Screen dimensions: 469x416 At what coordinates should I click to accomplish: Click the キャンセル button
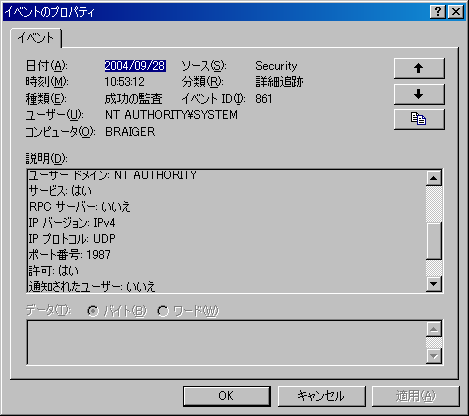[x=321, y=396]
